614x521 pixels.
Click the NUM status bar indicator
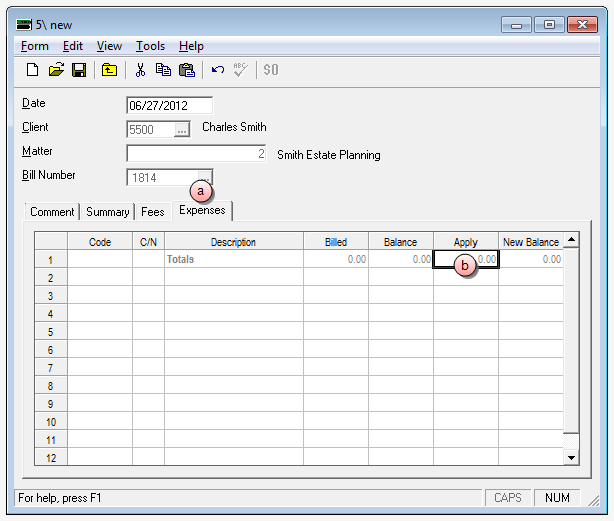[x=557, y=498]
